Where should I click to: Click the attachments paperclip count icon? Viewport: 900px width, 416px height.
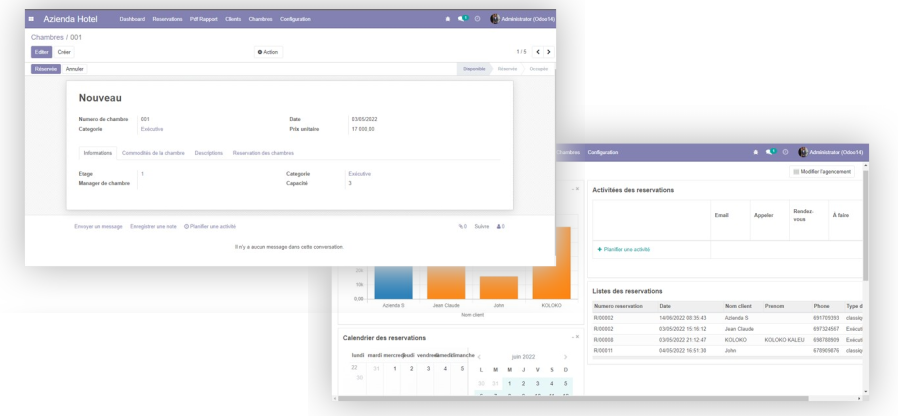click(x=462, y=226)
